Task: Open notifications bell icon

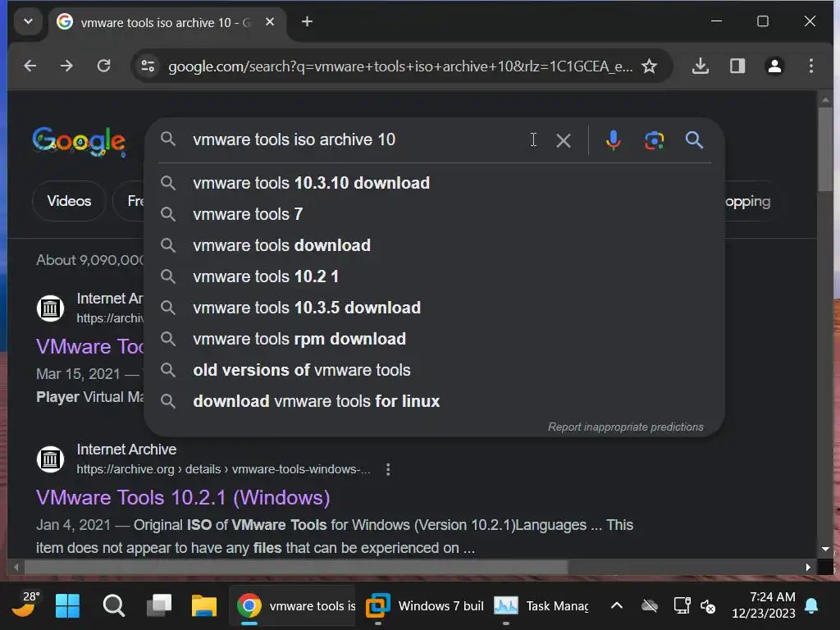Action: point(811,606)
